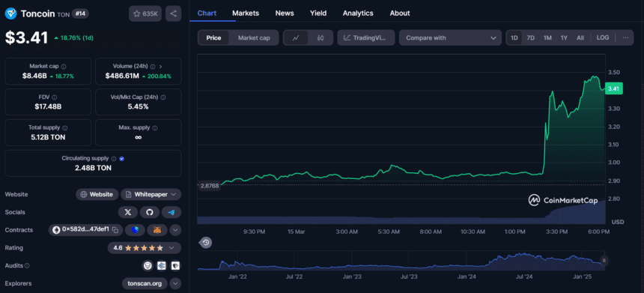
Task: Open the Telegram social link
Action: click(171, 213)
